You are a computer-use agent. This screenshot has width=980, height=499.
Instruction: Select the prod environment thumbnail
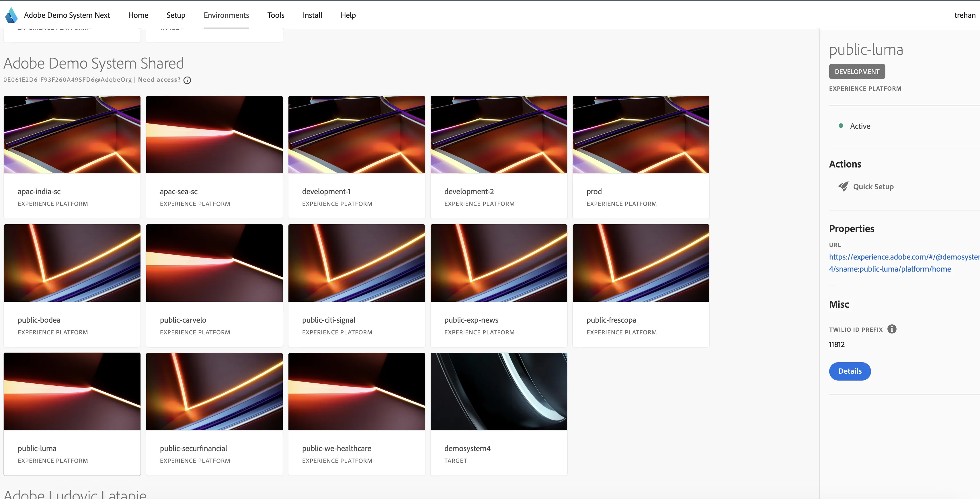click(x=641, y=135)
